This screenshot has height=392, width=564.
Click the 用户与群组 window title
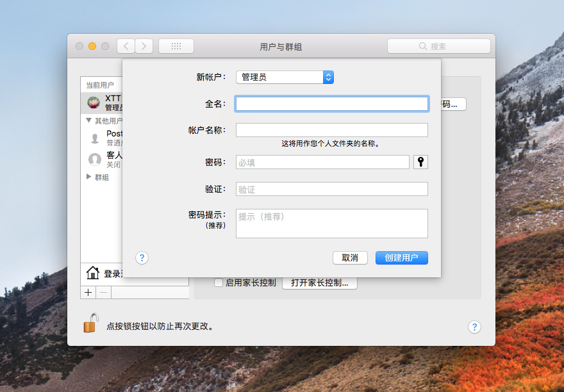pos(281,47)
